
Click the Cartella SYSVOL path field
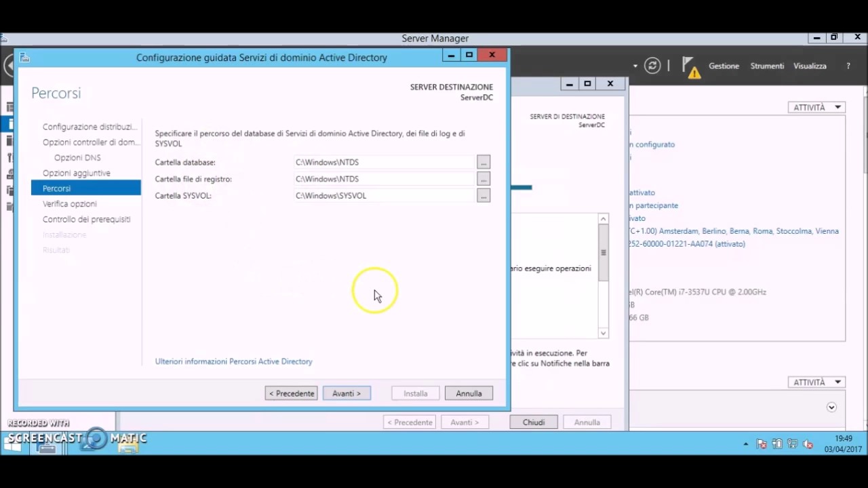pos(383,195)
